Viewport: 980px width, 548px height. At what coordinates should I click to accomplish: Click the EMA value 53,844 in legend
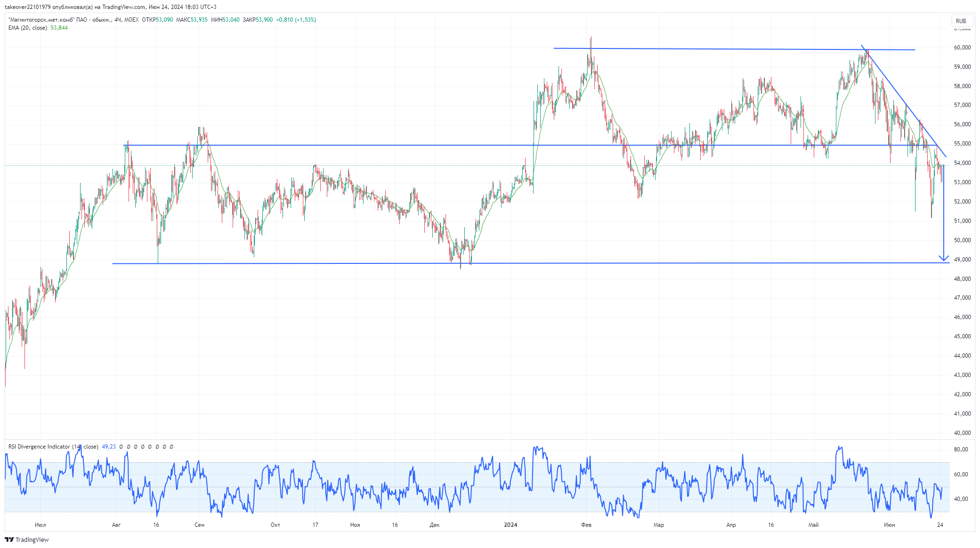click(x=59, y=28)
